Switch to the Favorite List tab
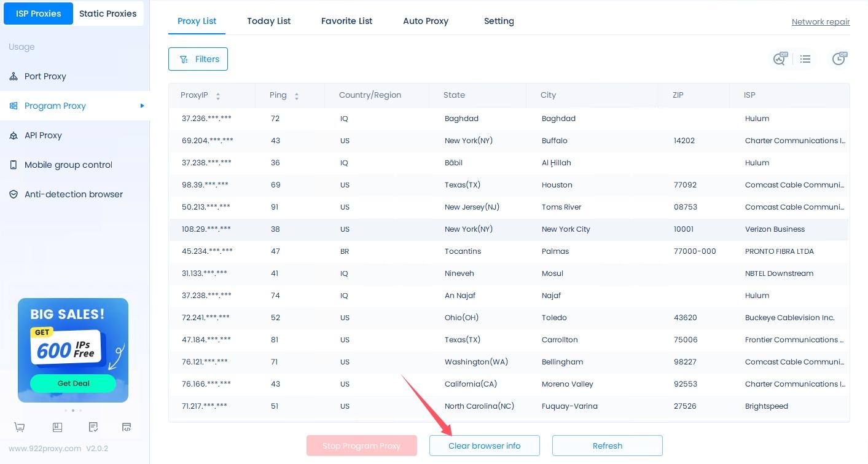 tap(346, 21)
